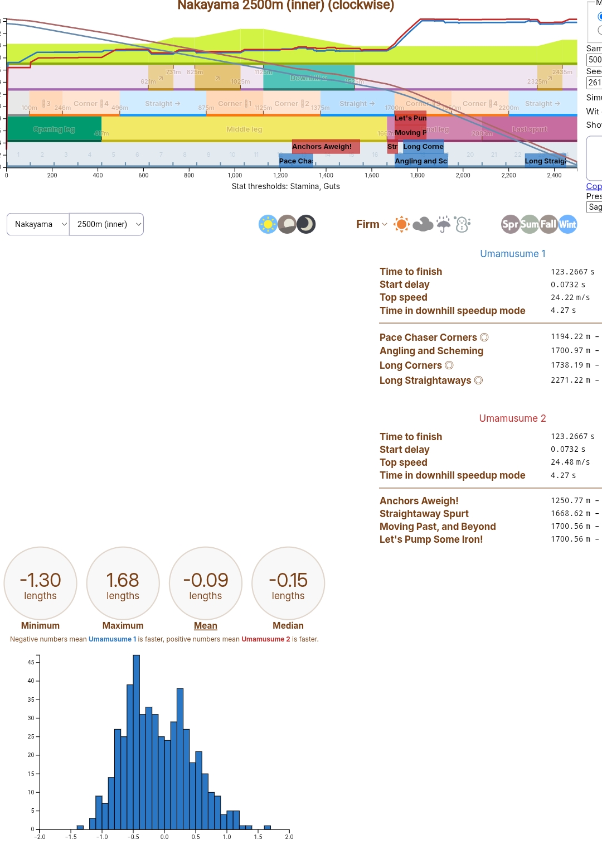Click the Angling and Scheming chart marker

pos(421,161)
